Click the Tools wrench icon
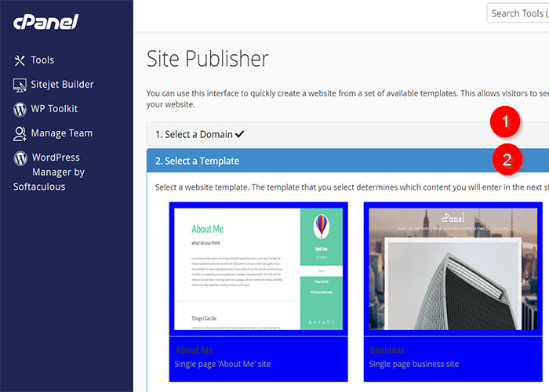This screenshot has height=392, width=549. coord(20,60)
